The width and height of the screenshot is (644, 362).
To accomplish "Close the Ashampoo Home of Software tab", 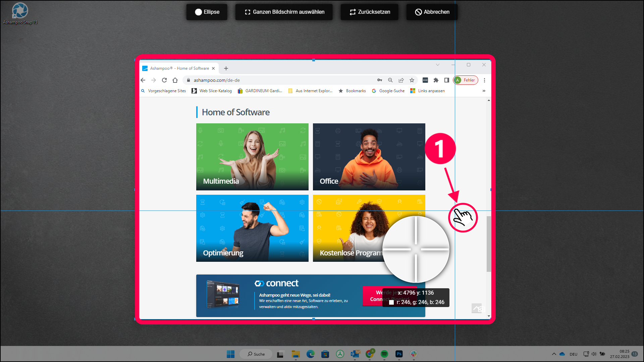I will coord(213,68).
